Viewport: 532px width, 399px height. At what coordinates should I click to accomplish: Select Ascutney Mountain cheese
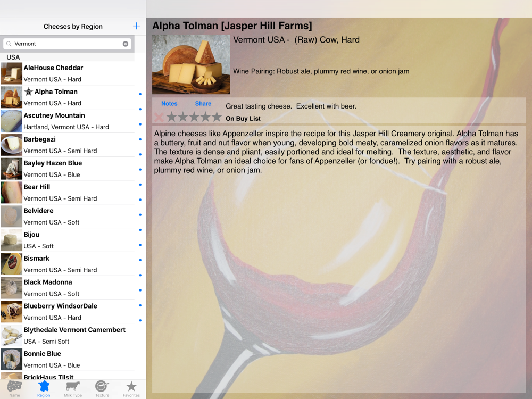[x=68, y=121]
